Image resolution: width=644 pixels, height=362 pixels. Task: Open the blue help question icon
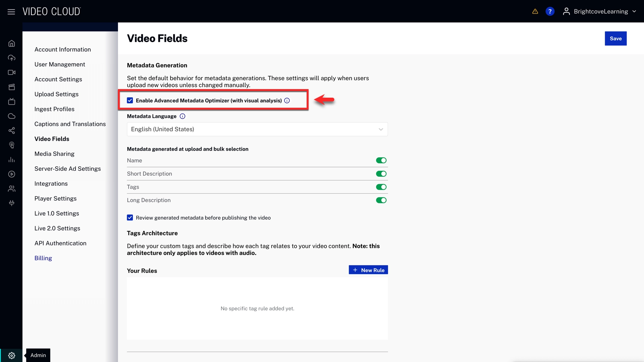point(550,12)
